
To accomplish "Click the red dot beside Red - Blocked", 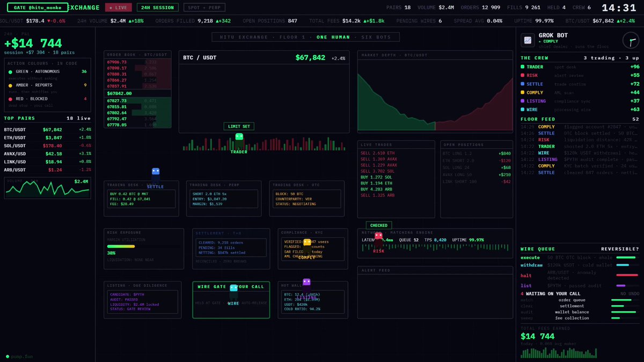I will [10, 99].
